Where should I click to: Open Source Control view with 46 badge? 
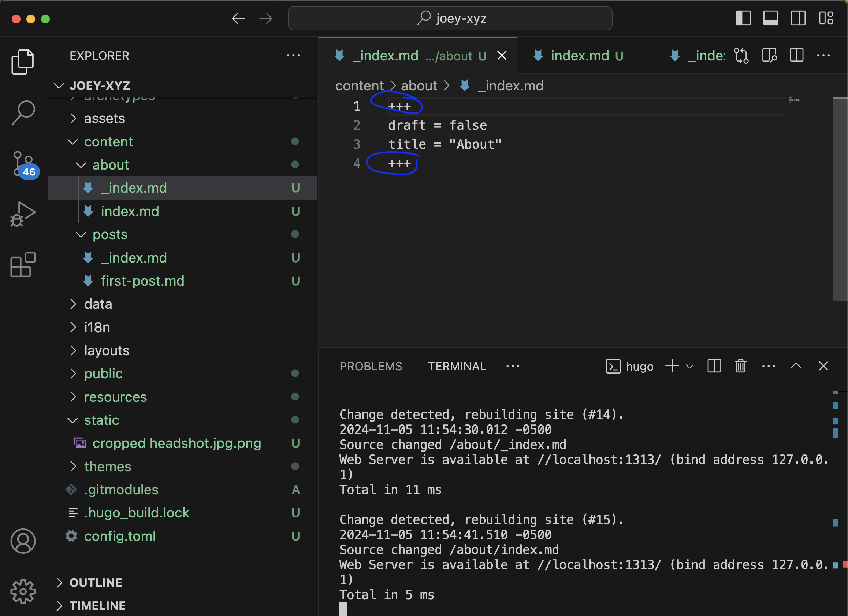tap(23, 164)
